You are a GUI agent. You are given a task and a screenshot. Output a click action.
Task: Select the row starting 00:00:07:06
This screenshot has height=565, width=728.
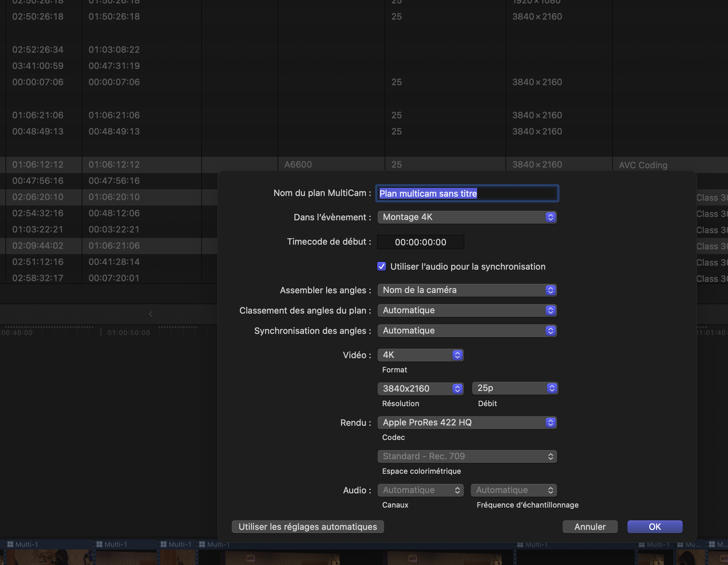tap(364, 82)
